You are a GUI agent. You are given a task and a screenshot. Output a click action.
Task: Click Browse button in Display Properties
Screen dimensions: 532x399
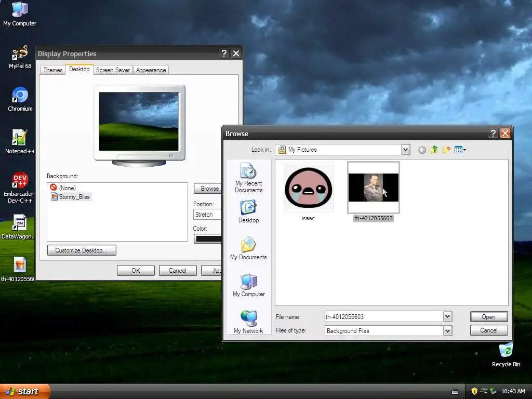coord(208,188)
